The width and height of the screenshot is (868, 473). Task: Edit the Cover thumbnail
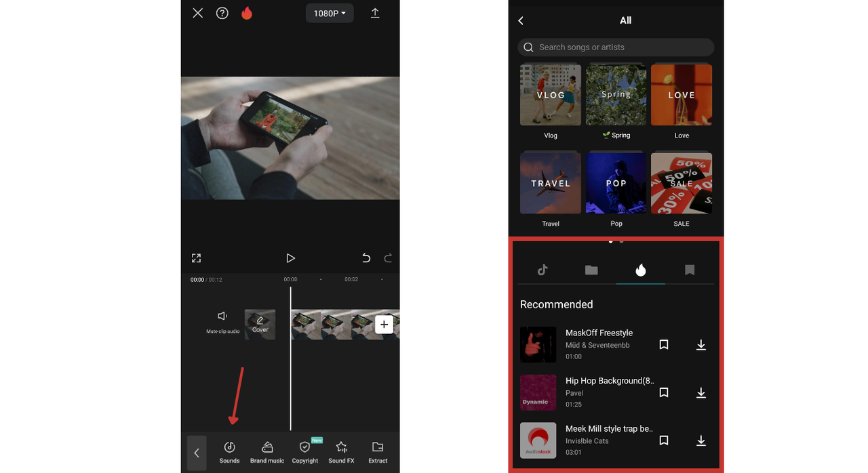tap(260, 325)
